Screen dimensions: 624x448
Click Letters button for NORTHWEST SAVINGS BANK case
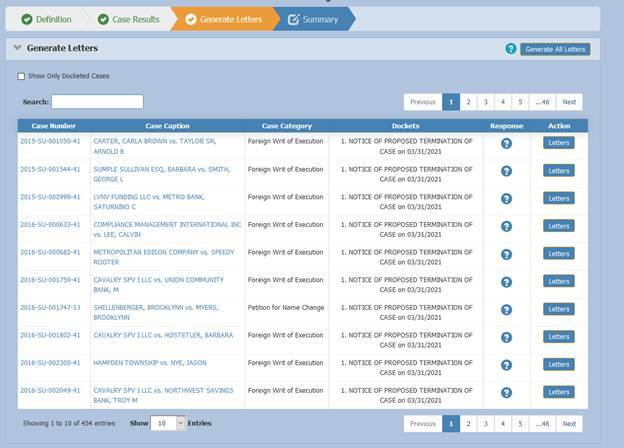point(559,392)
